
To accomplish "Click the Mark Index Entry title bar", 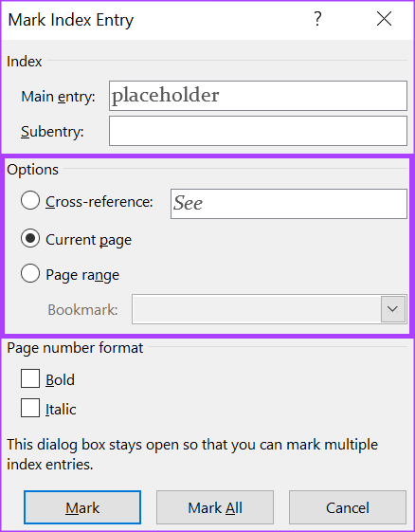I will click(153, 20).
